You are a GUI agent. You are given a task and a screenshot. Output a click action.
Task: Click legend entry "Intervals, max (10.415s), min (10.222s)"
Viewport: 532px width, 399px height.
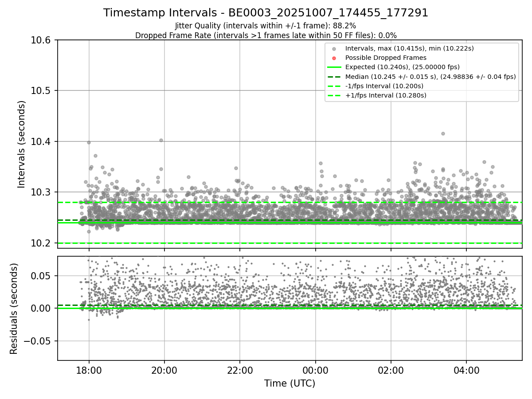(x=410, y=48)
